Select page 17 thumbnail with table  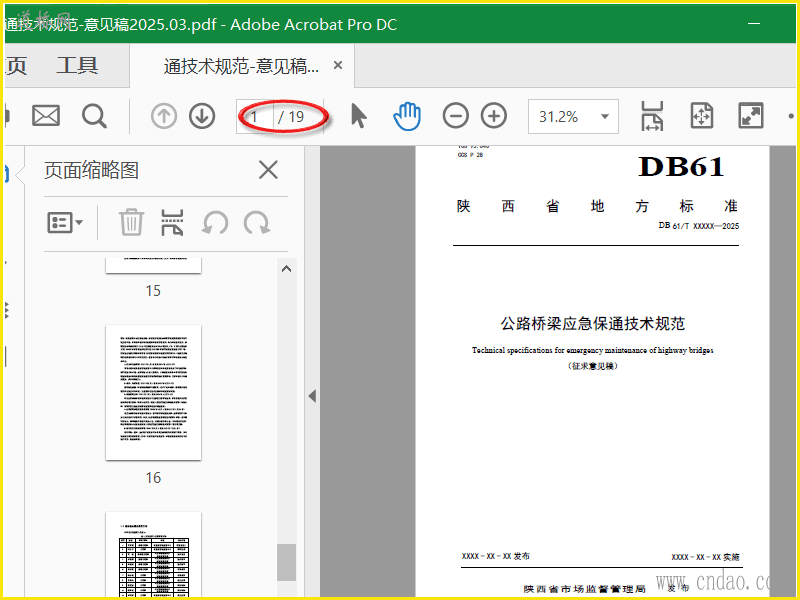click(154, 555)
